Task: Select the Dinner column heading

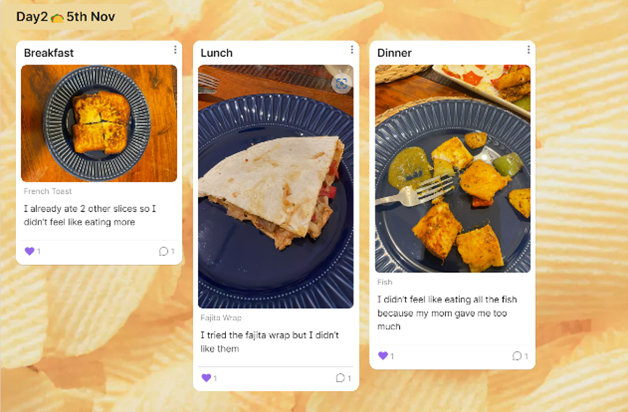Action: coord(395,53)
